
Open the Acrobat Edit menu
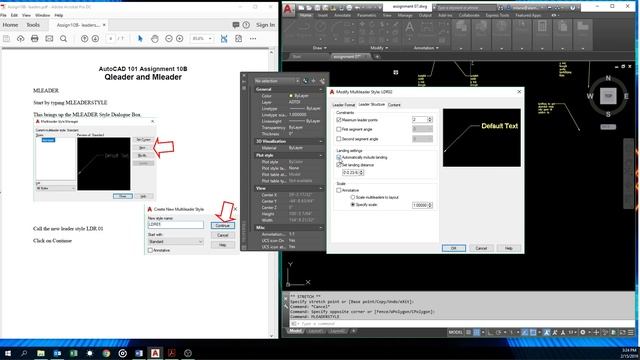click(x=14, y=15)
